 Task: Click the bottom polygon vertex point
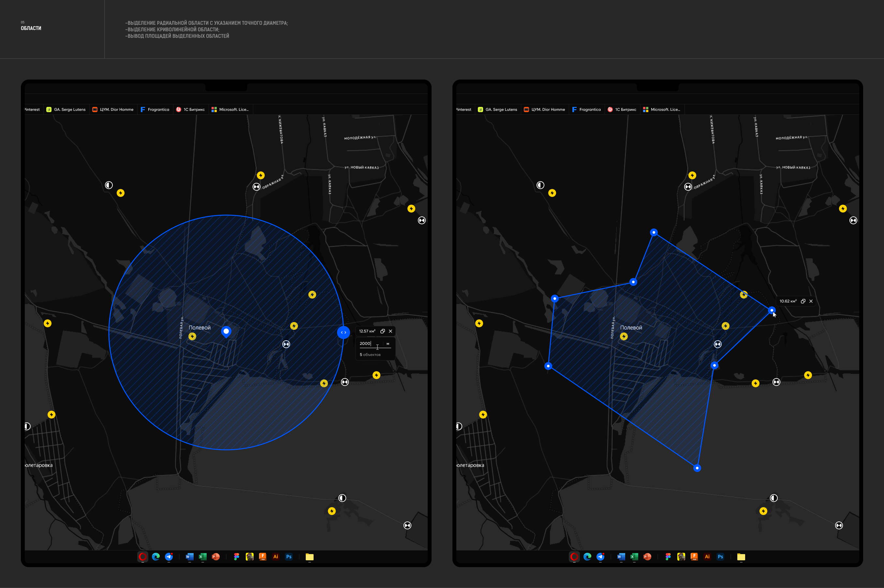(697, 468)
